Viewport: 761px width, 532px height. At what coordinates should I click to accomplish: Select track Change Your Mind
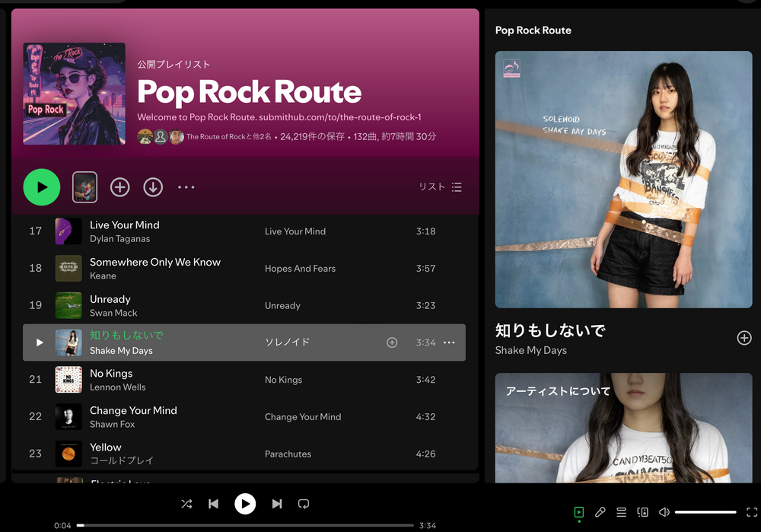[133, 411]
